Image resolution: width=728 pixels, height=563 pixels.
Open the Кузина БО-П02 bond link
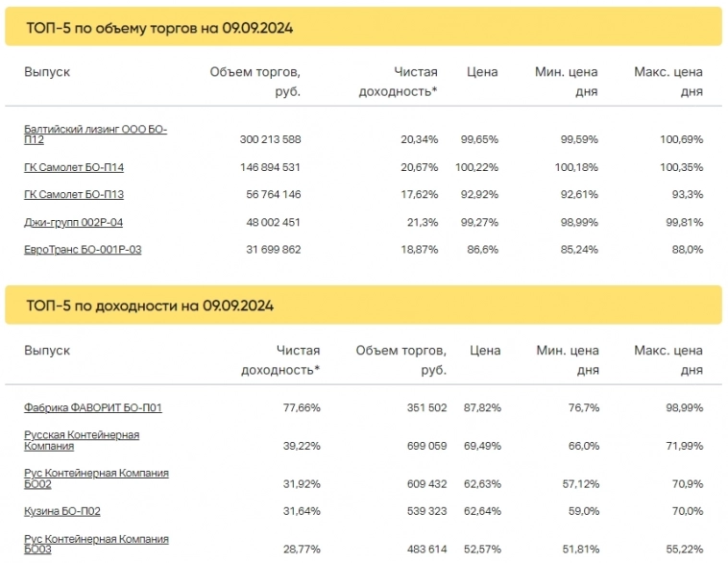[62, 511]
